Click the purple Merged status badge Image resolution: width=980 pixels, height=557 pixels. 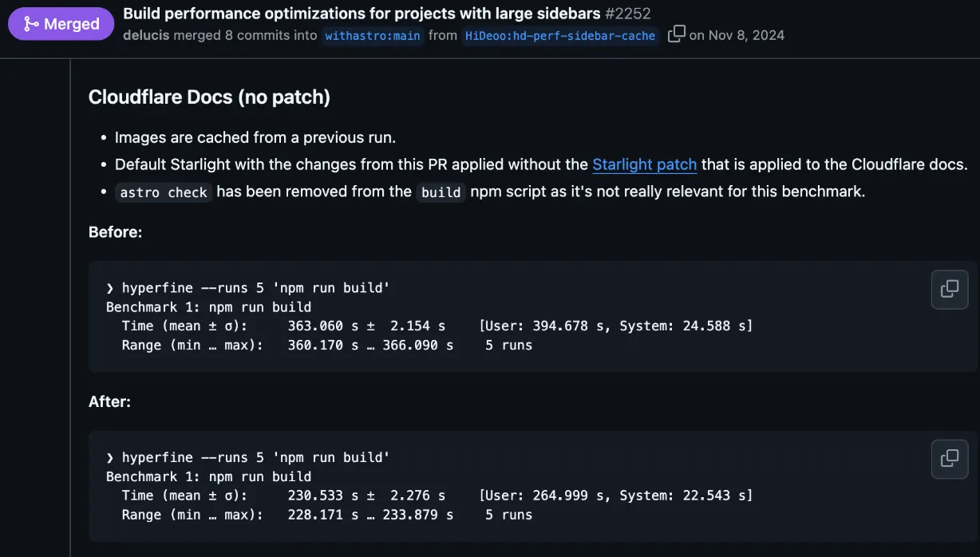tap(61, 24)
